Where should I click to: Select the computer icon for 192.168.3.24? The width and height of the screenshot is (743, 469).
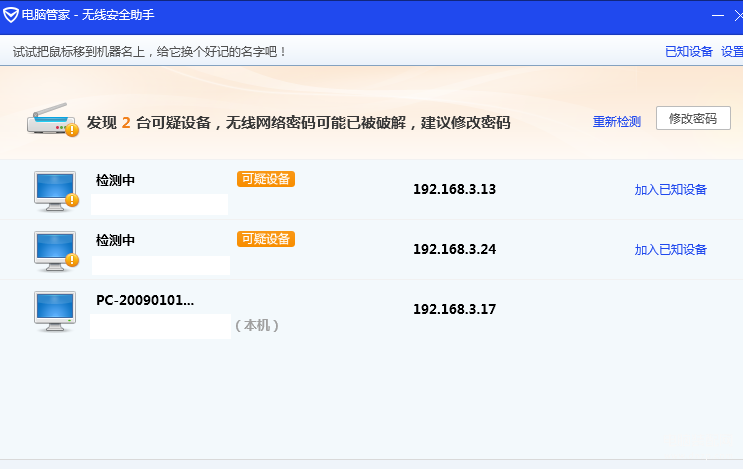click(56, 252)
